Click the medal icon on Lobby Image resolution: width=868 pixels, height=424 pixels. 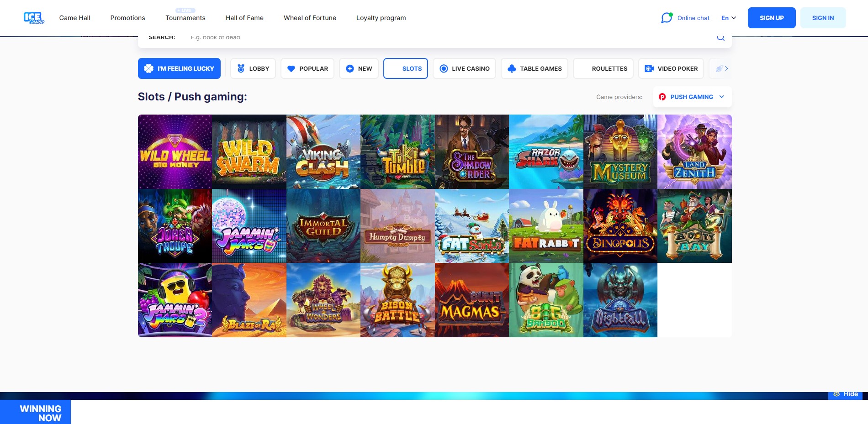(241, 68)
